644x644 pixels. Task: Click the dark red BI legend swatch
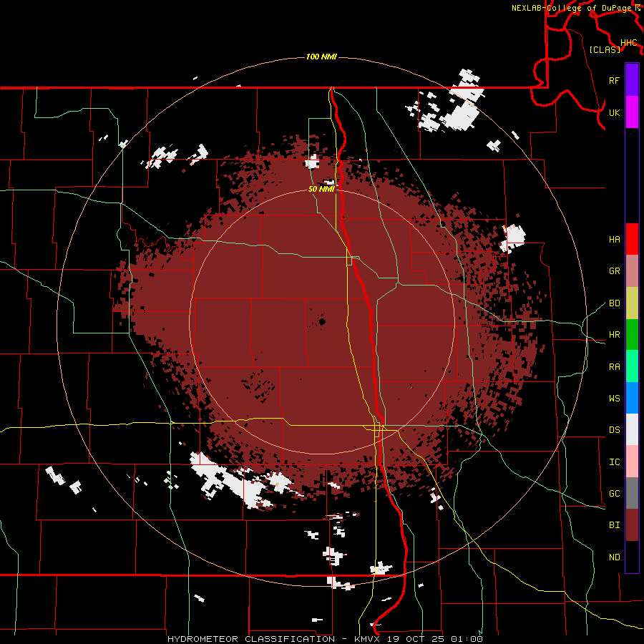coord(632,525)
